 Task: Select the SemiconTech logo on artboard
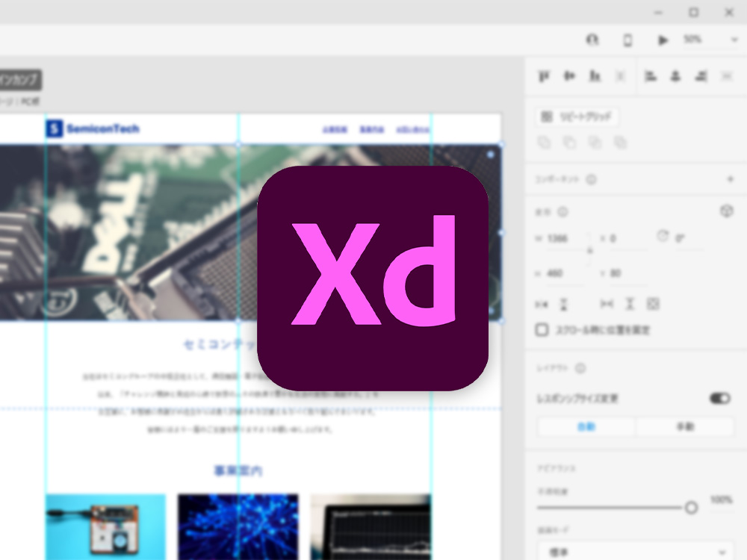coord(93,128)
